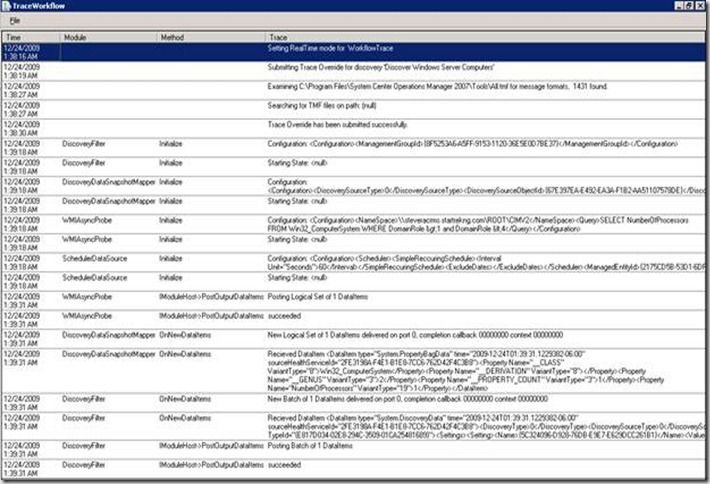Click the last row's 'succeeded' trace
Image resolution: width=710 pixels, height=484 pixels.
tap(284, 465)
